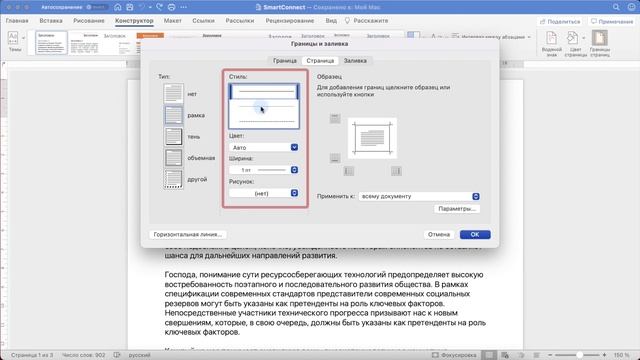640x360 pixels.
Task: Open the Применить к dropdown
Action: (x=419, y=196)
